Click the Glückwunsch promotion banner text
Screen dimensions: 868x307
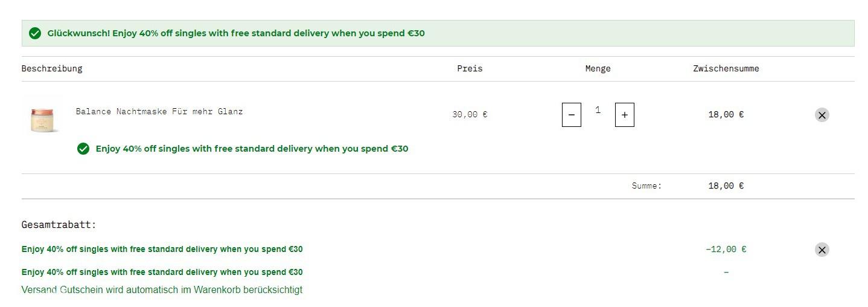point(236,33)
